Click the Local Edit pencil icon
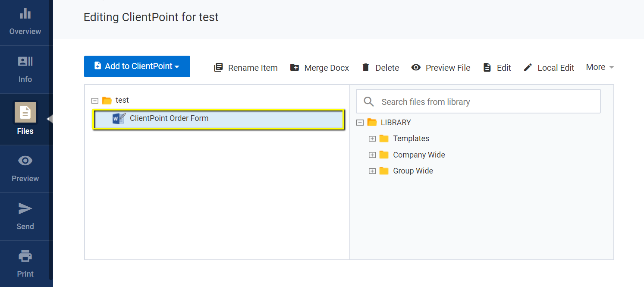Viewport: 644px width, 287px height. click(528, 67)
